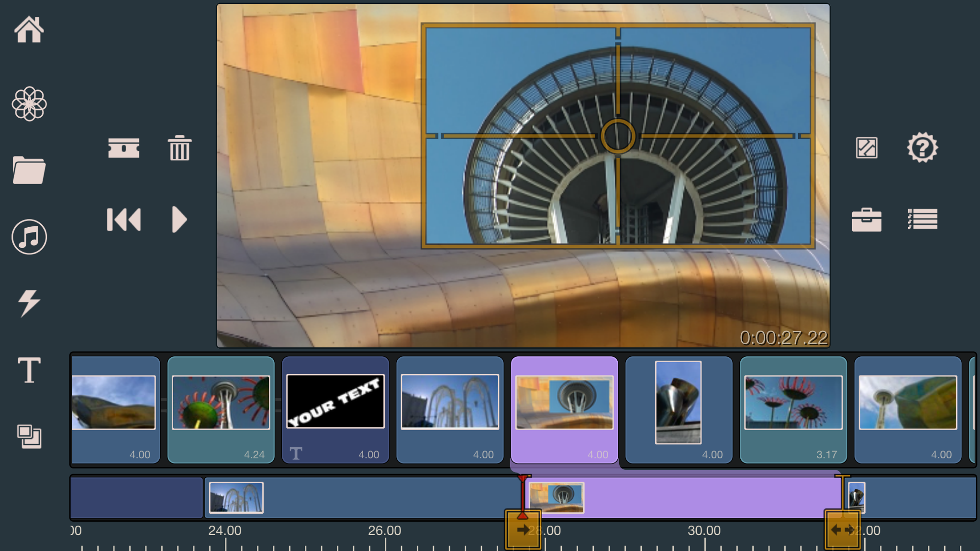Open the help gear question mark icon
The image size is (980, 551).
click(923, 148)
